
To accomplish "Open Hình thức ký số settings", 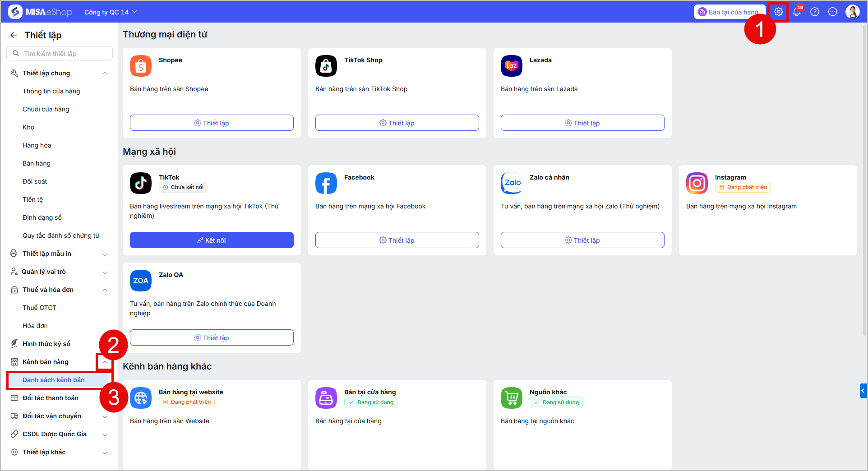I will pyautogui.click(x=46, y=344).
